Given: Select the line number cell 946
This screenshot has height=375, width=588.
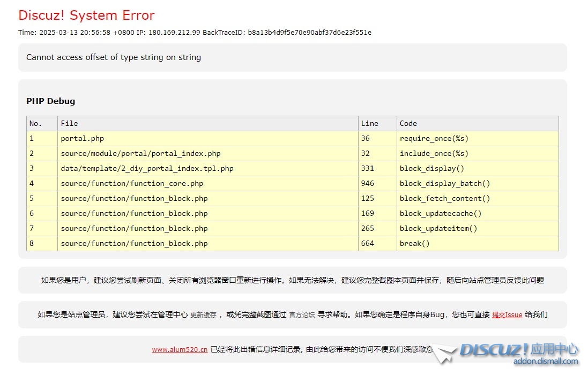Looking at the screenshot, I should click(x=377, y=184).
